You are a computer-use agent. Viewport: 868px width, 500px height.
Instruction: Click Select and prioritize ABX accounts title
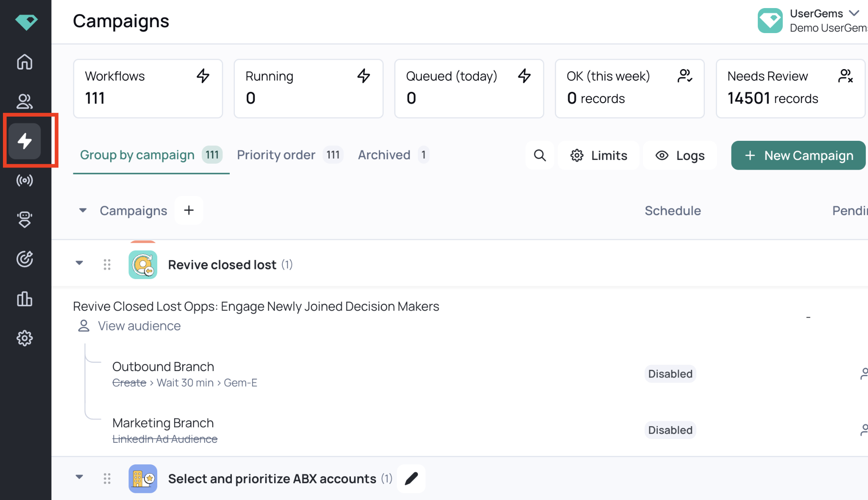(272, 479)
